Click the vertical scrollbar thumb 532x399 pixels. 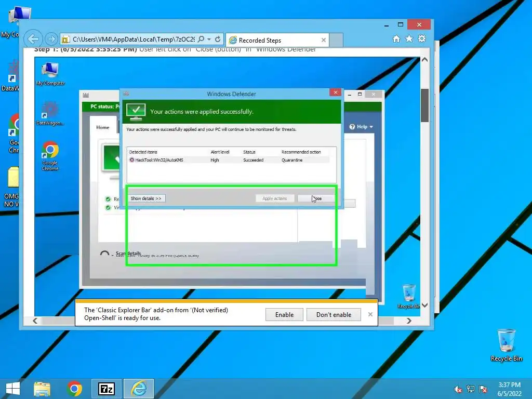click(x=424, y=105)
